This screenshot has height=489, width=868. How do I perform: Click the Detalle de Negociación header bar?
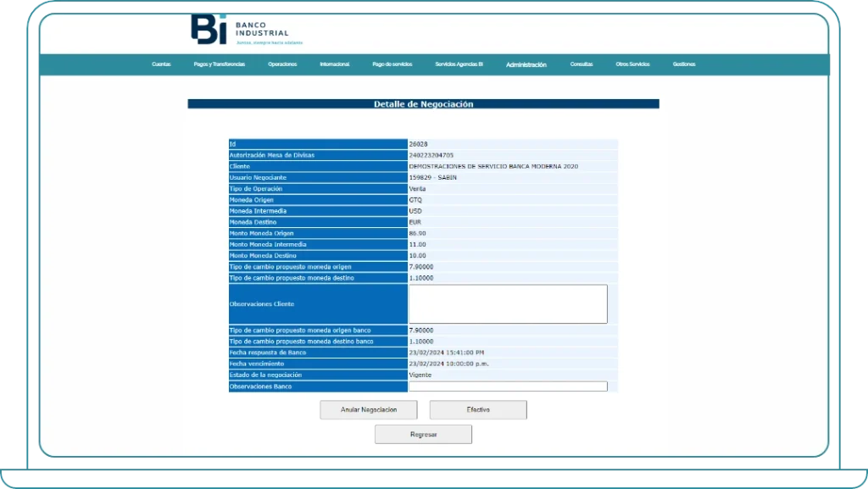tap(423, 104)
